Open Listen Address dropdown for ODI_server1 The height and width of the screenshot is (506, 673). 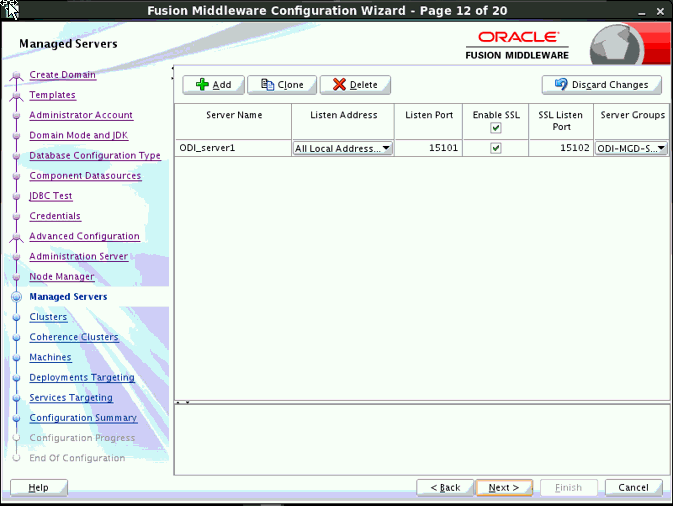point(342,148)
